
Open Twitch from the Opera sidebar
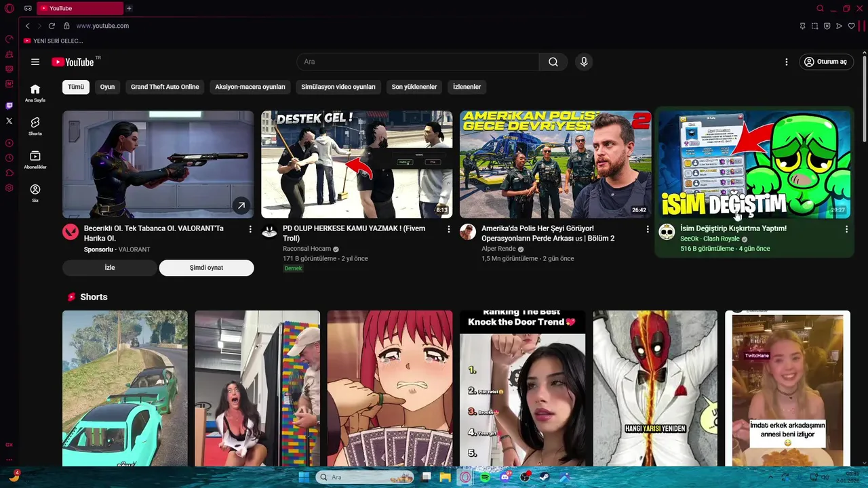[x=9, y=106]
